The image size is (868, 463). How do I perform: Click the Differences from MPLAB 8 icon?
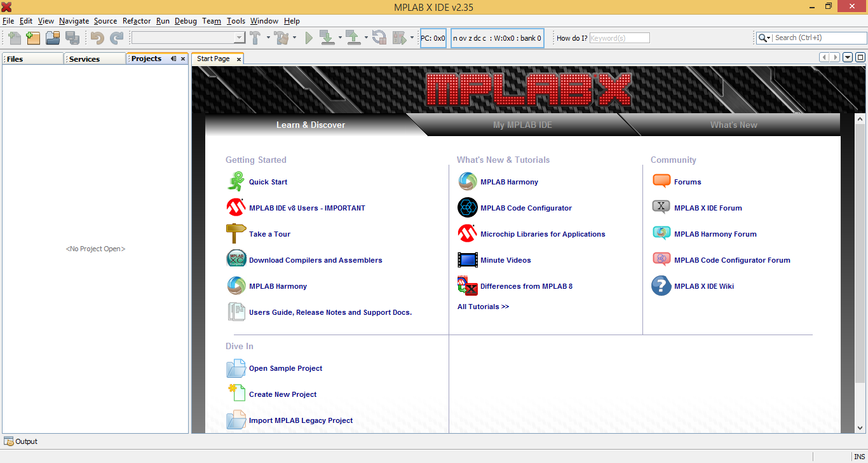click(x=468, y=286)
